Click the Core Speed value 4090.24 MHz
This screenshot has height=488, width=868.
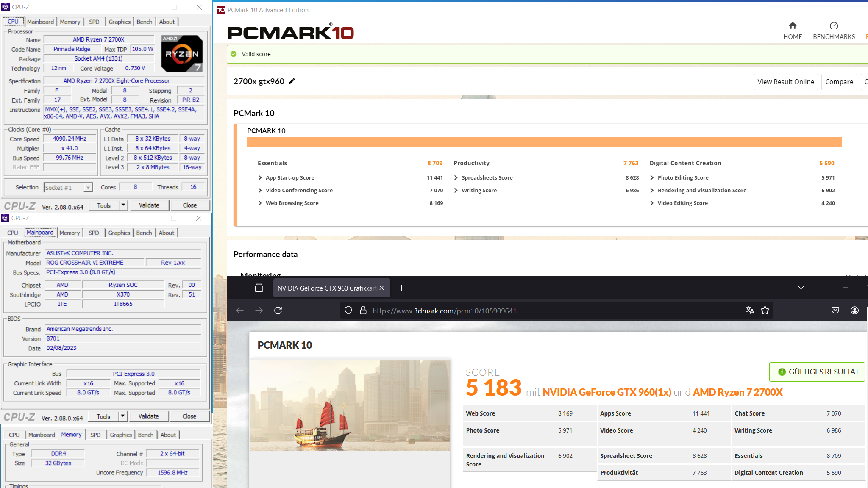pyautogui.click(x=70, y=139)
